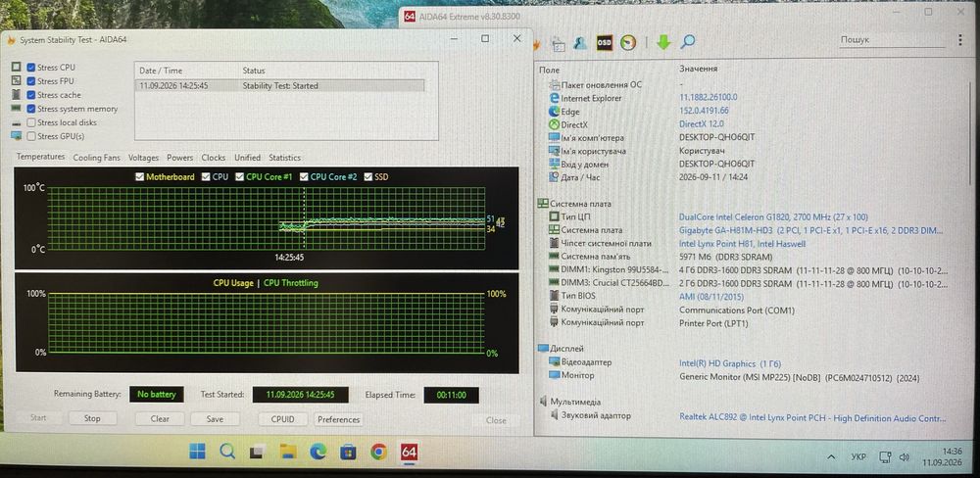Click the magnifier search icon in AIDA64 toolbar
Image resolution: width=980 pixels, height=478 pixels.
point(688,42)
